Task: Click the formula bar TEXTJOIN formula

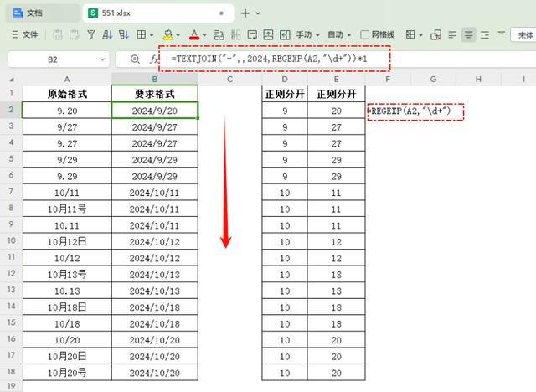Action: click(269, 59)
